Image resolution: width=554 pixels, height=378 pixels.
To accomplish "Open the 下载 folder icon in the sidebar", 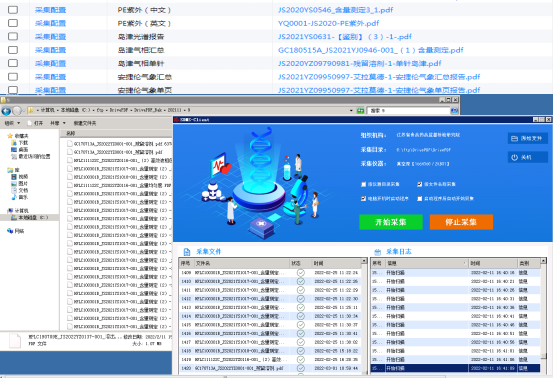I will pos(14,143).
